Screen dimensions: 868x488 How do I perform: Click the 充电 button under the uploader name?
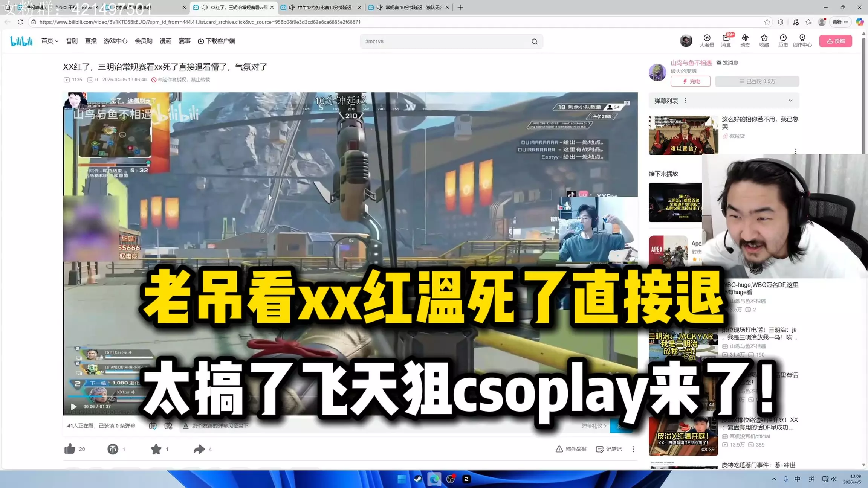pyautogui.click(x=690, y=81)
